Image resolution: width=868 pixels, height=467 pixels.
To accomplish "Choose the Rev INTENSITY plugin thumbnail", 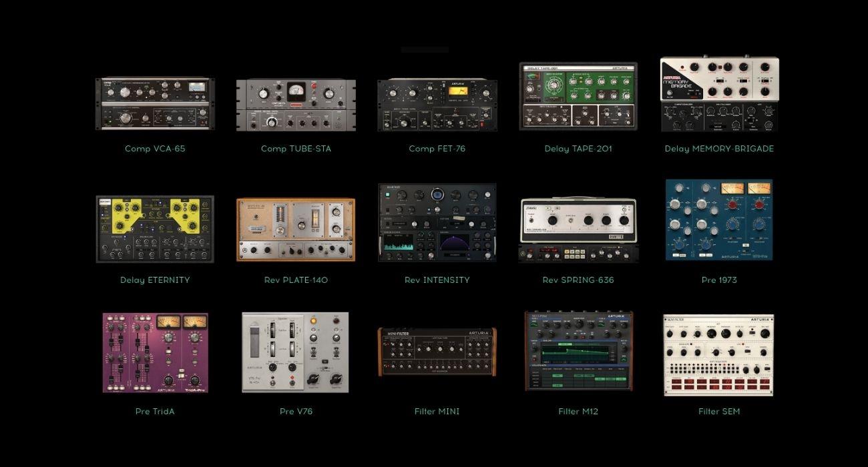I will coord(437,223).
